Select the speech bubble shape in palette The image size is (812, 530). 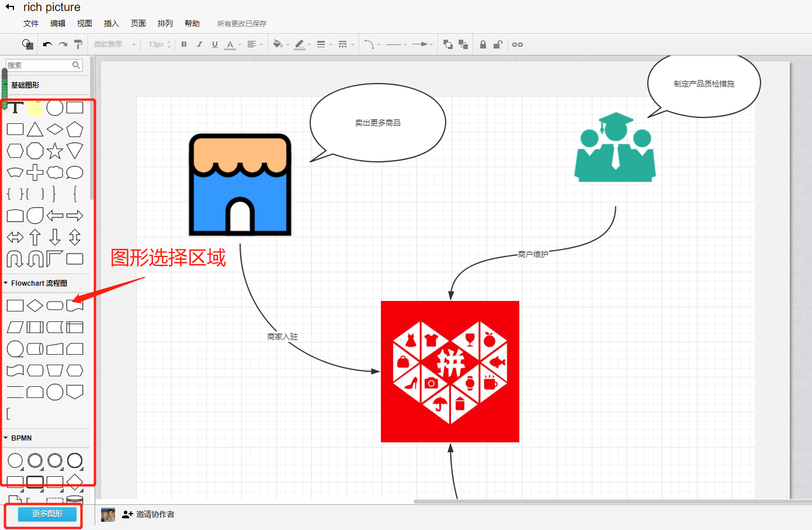tap(75, 172)
